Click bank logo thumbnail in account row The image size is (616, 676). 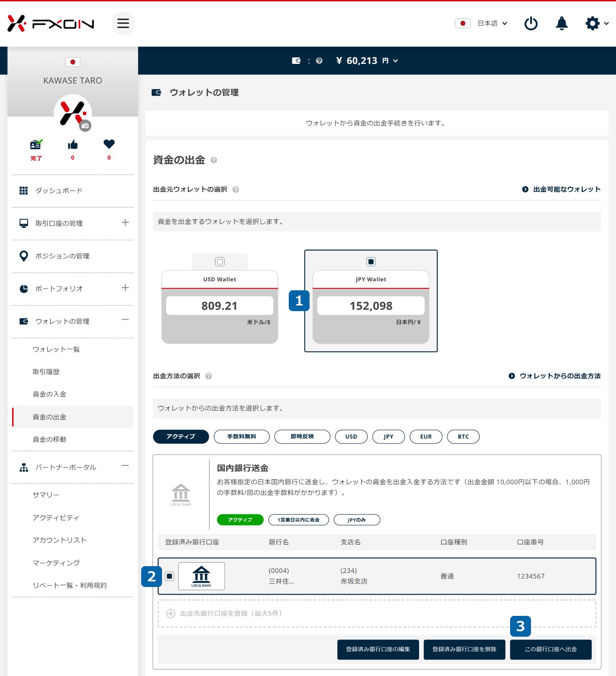(x=201, y=576)
